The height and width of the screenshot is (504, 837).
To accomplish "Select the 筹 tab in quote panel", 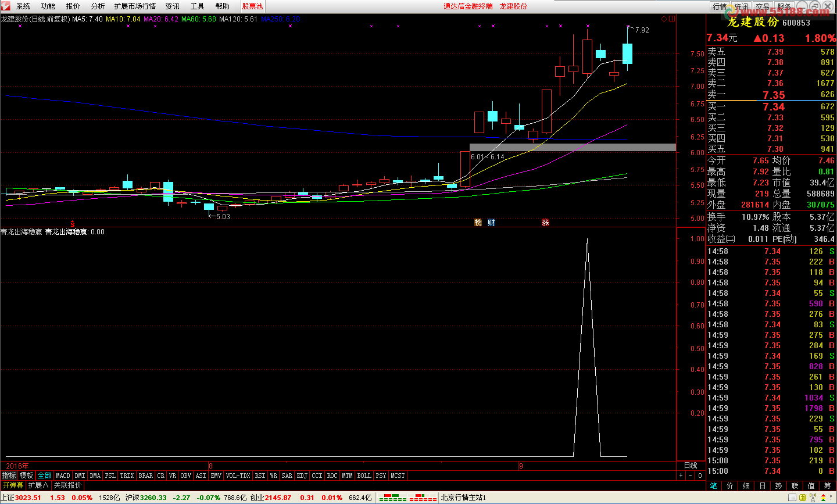I will click(828, 485).
